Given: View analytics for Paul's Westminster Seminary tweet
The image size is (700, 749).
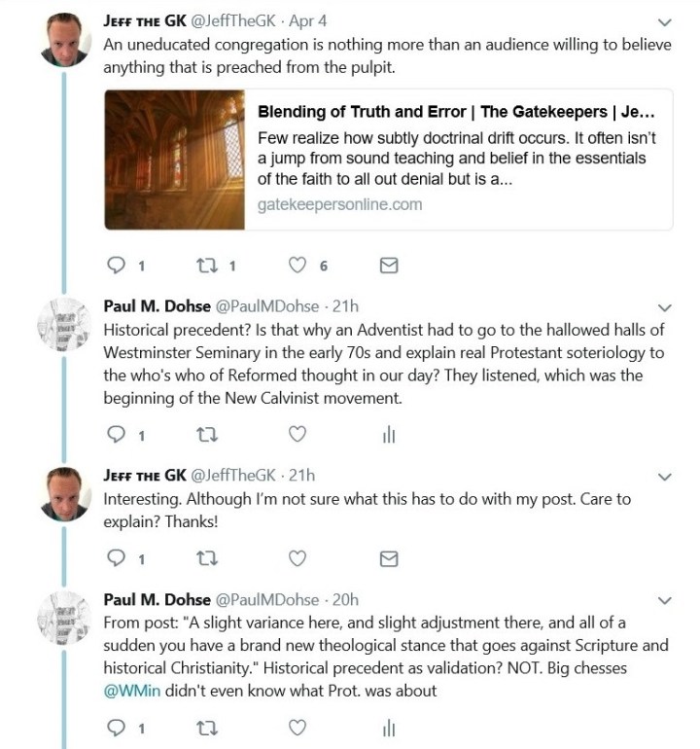Looking at the screenshot, I should [387, 434].
